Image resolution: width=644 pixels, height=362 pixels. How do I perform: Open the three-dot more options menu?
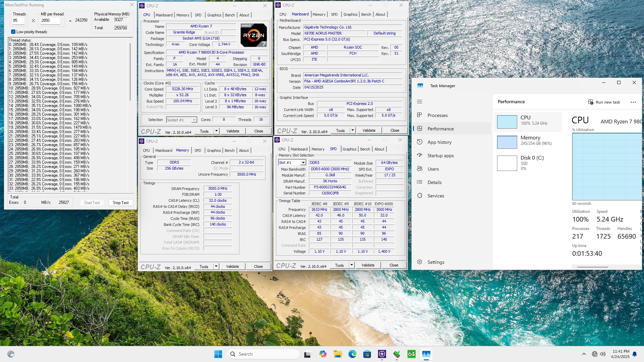pyautogui.click(x=633, y=102)
